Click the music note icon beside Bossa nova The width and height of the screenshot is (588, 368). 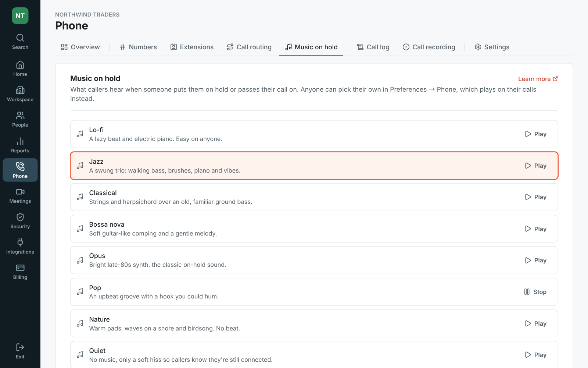(80, 229)
